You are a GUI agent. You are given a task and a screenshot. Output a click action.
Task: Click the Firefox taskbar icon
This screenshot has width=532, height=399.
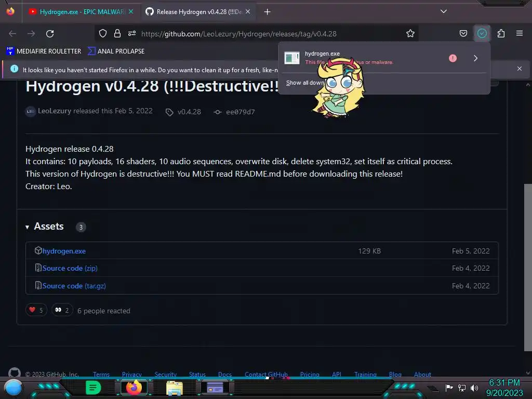[x=134, y=388]
